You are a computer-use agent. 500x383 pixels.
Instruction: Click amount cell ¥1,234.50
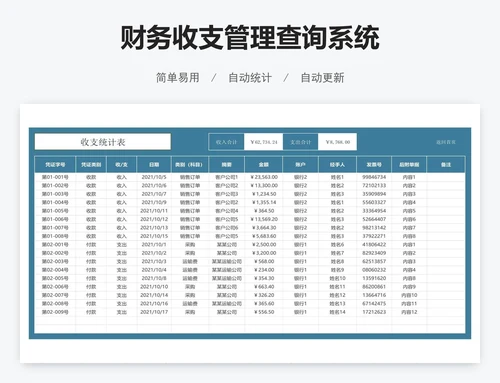pyautogui.click(x=264, y=194)
